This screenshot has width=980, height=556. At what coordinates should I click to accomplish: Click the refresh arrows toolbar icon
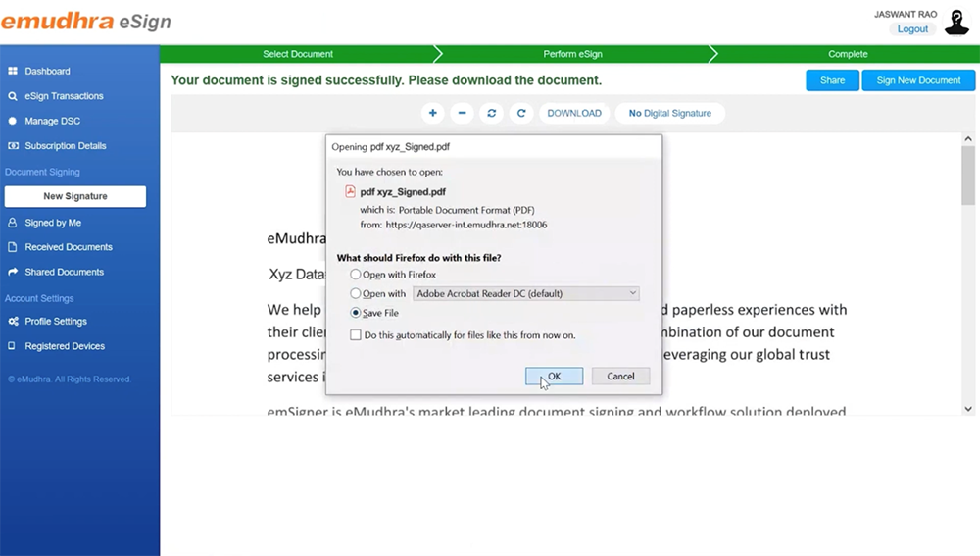click(491, 113)
